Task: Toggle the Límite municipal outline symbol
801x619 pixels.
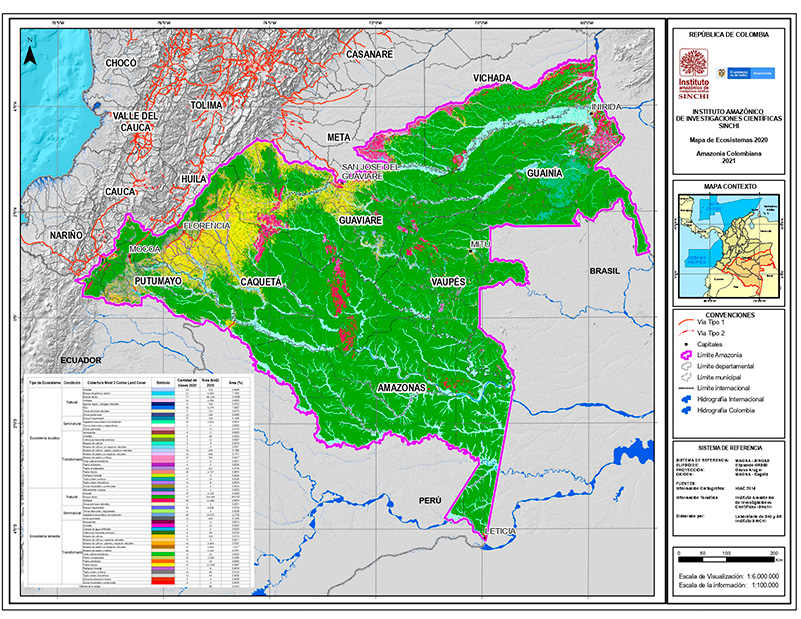Action: pyautogui.click(x=686, y=377)
